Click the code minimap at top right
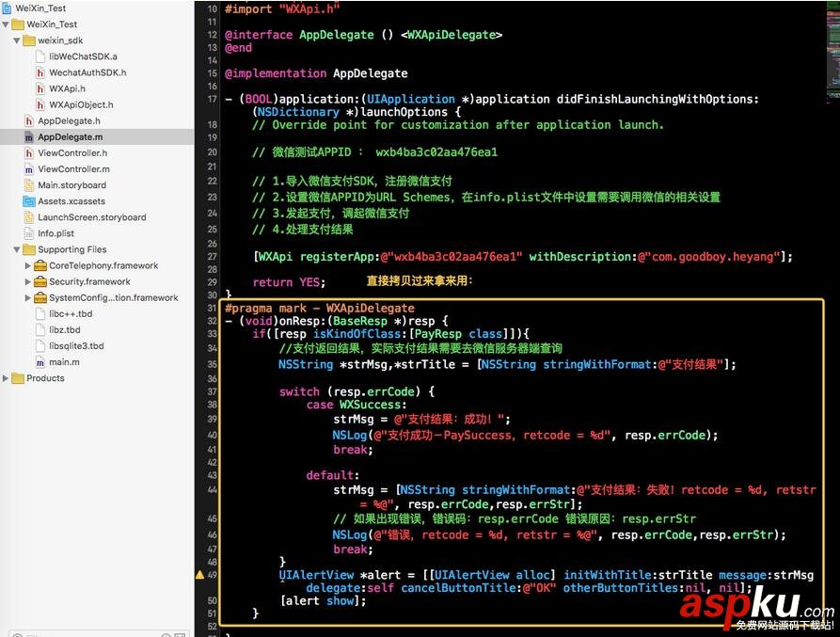This screenshot has height=637, width=840. (832, 51)
